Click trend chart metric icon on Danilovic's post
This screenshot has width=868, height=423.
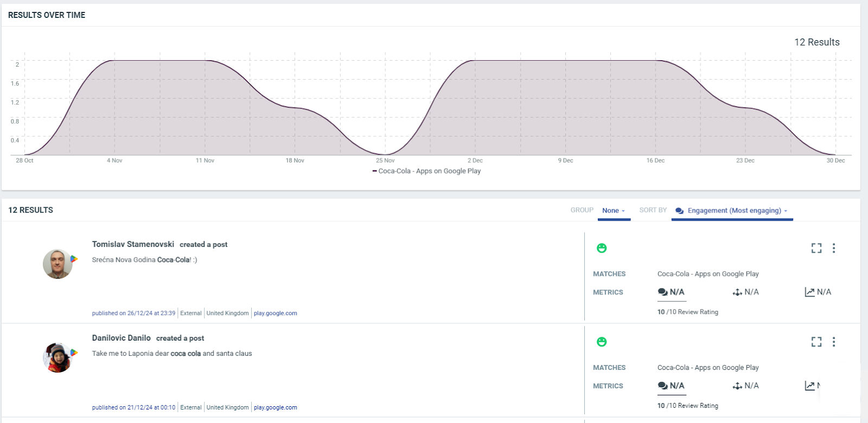[x=809, y=386]
